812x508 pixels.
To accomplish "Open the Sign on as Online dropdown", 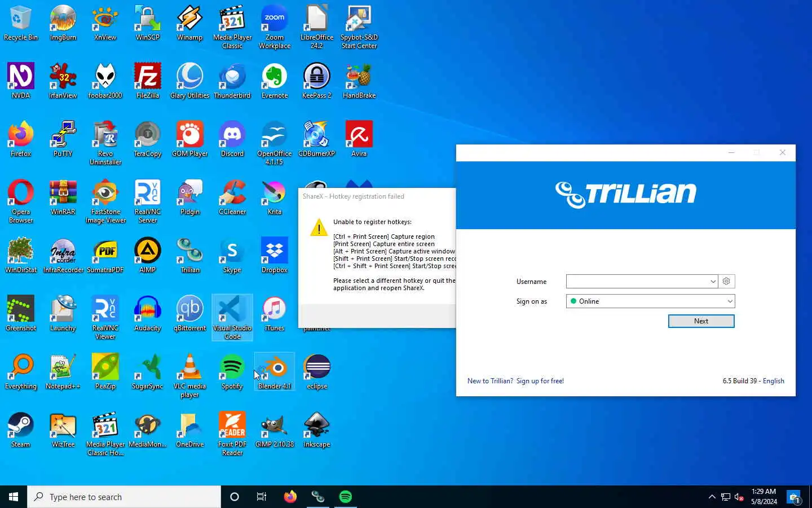I will pos(650,301).
